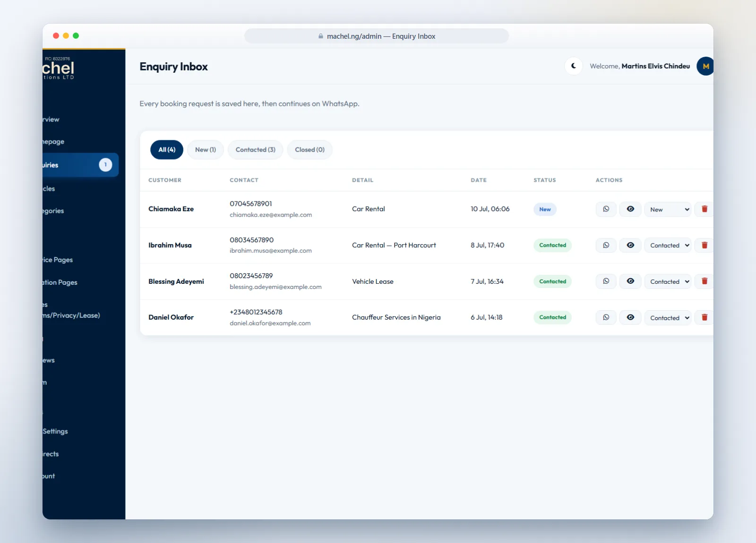Click the address bar lock icon

(x=321, y=36)
